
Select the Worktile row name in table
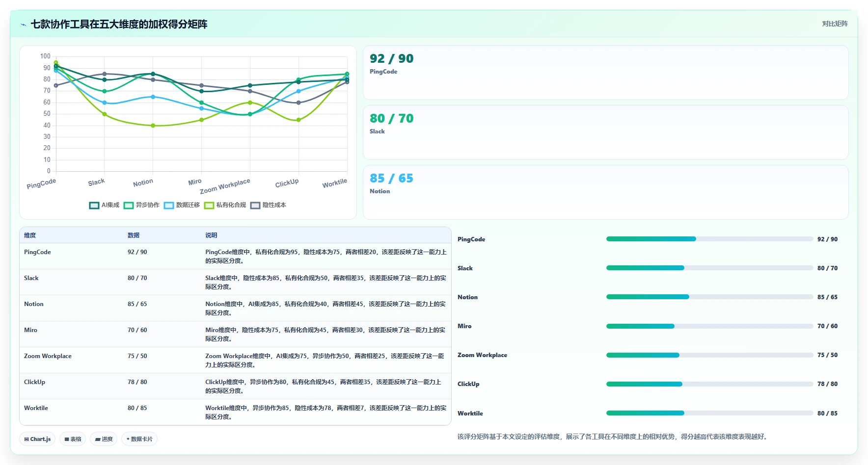click(36, 408)
